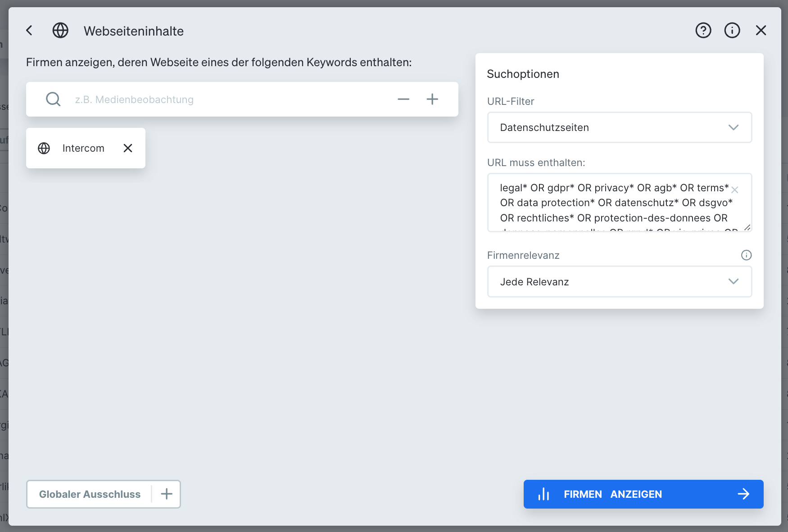Click the info icon next to Firmenrelevanz

pos(746,255)
